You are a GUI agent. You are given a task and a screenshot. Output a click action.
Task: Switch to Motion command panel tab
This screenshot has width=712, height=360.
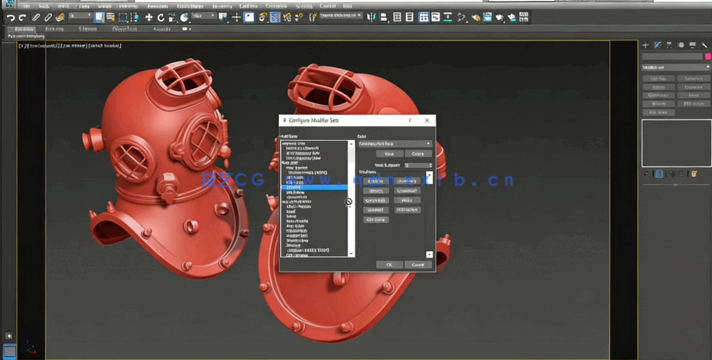coord(680,45)
